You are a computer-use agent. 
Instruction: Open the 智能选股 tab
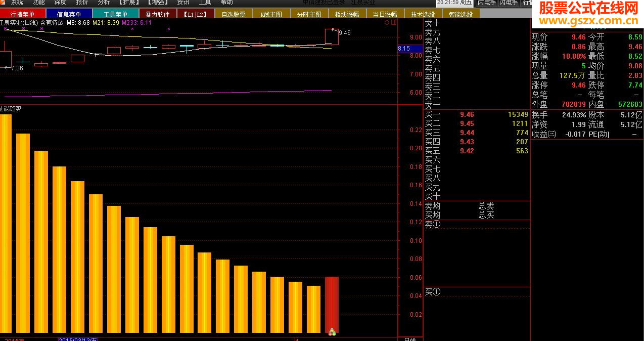click(x=461, y=14)
